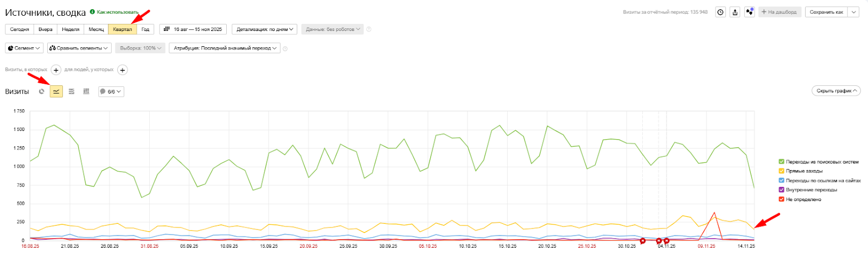Click 'Скрыть график' to collapse chart
Screen dimensions: 868x263
point(836,91)
